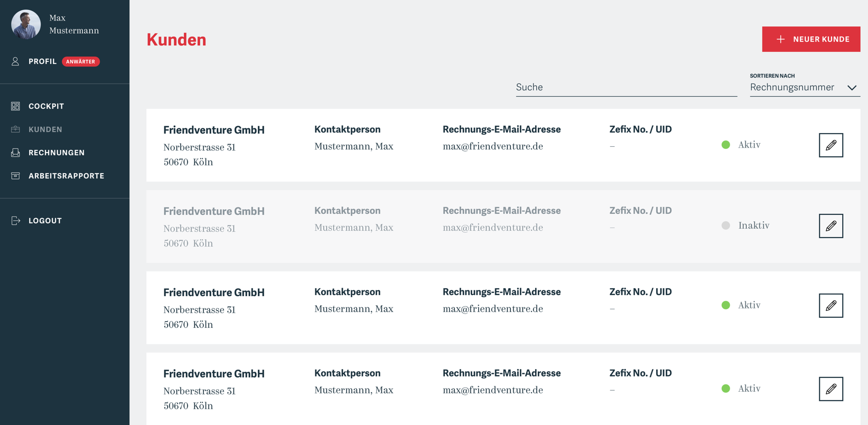Toggle the Aktiv status dot on third customer
The image size is (868, 425).
click(726, 305)
